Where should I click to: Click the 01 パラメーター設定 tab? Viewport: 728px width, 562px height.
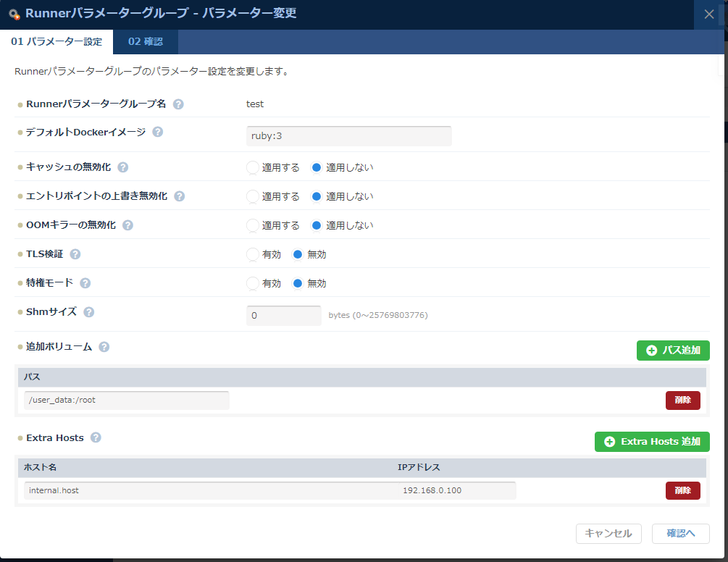pos(57,42)
